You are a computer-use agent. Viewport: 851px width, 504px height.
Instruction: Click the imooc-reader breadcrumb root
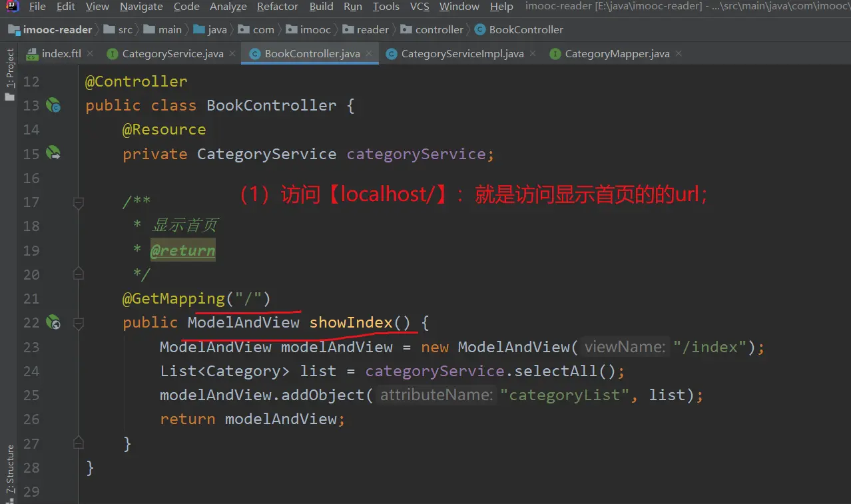(x=57, y=29)
